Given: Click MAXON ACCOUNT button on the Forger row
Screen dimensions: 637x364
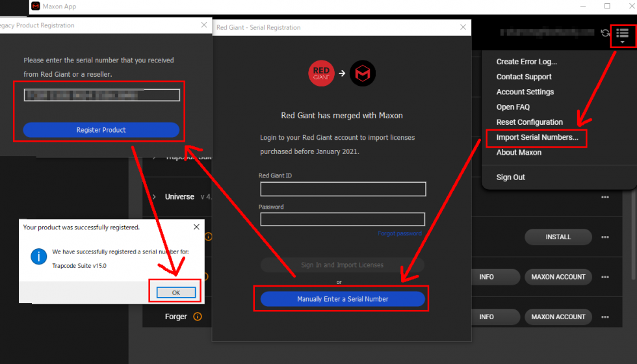Looking at the screenshot, I should [558, 317].
